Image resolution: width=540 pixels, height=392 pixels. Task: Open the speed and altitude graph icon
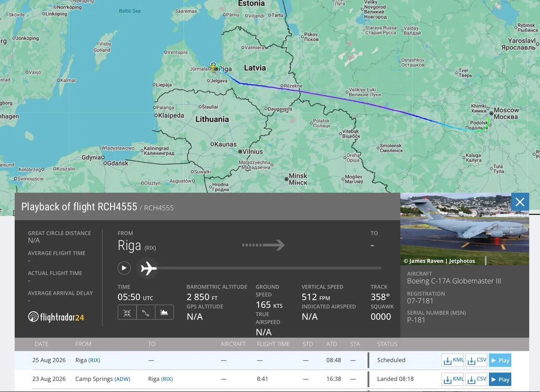click(164, 313)
